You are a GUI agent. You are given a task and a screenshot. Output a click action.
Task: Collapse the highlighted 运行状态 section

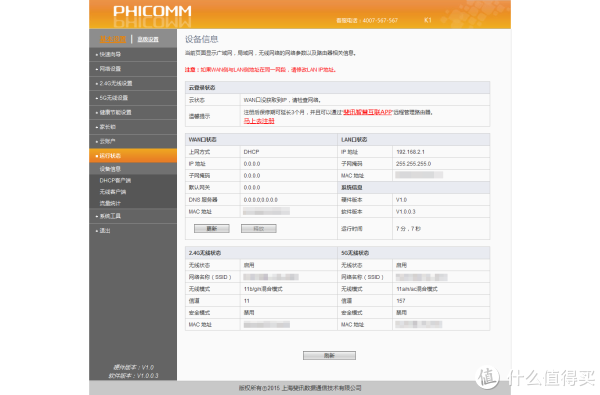133,156
